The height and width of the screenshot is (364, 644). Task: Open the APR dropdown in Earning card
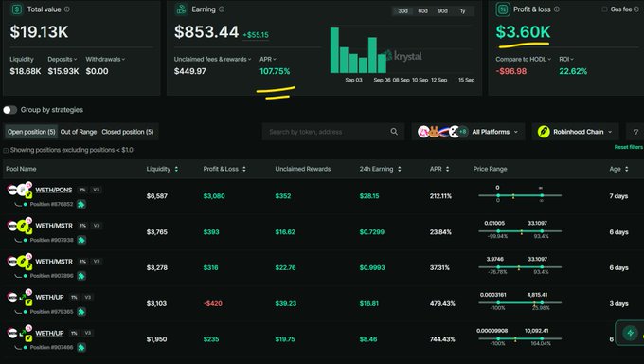tap(268, 59)
